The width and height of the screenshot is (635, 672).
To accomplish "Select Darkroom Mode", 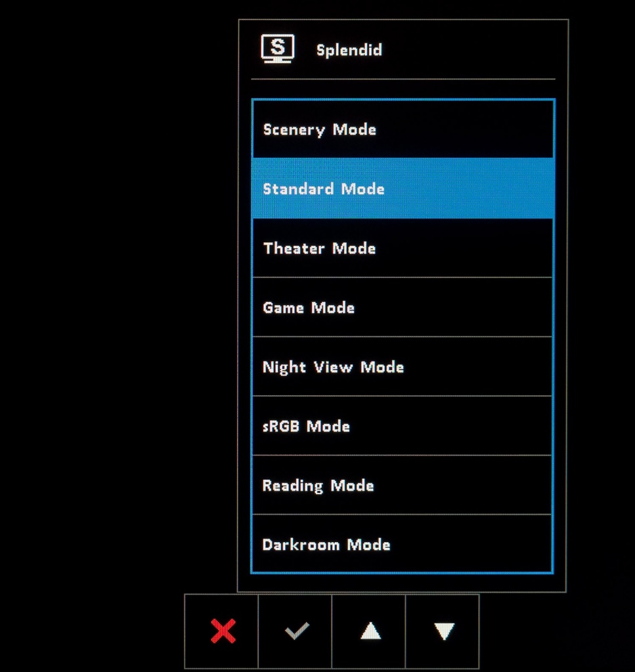I will tap(403, 544).
